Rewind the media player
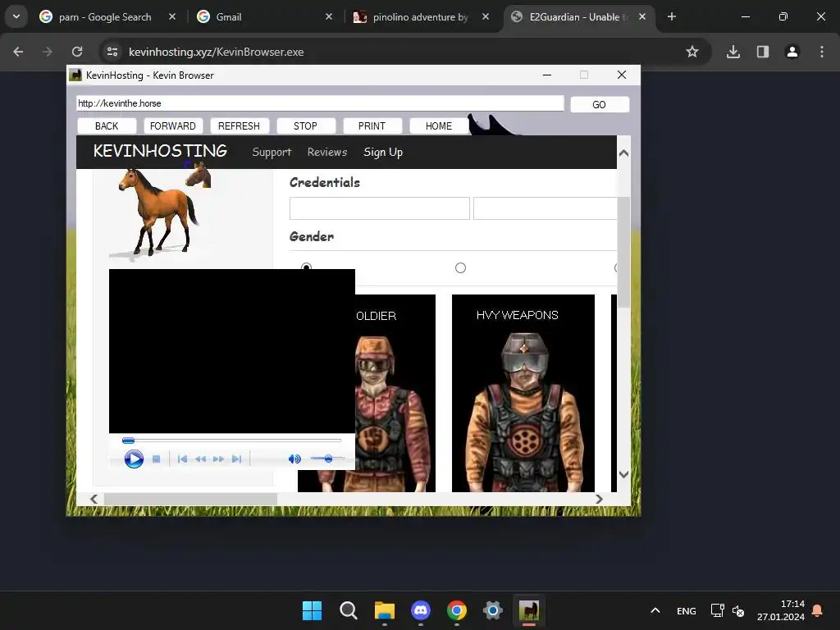Viewport: 840px width, 630px height. click(x=200, y=459)
